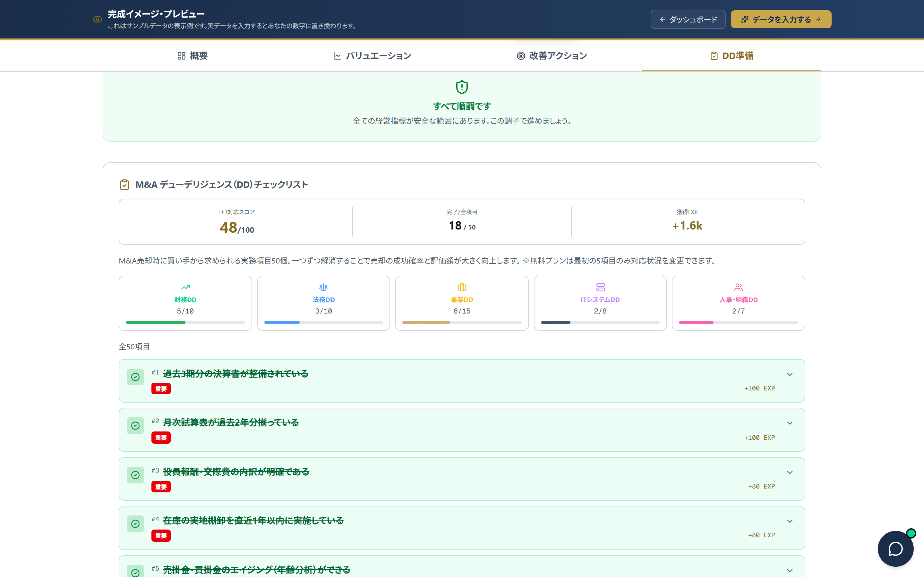924x577 pixels.
Task: Select the 財務DD trend icon
Action: (185, 287)
